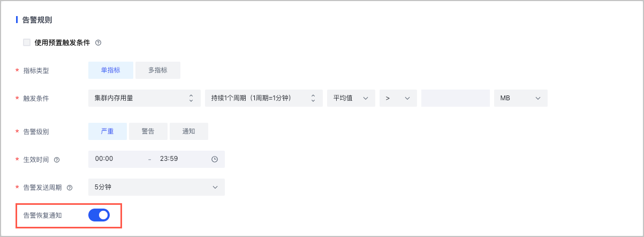Open the > comparison operator dropdown
Viewport: 644px width, 237px height.
(398, 98)
